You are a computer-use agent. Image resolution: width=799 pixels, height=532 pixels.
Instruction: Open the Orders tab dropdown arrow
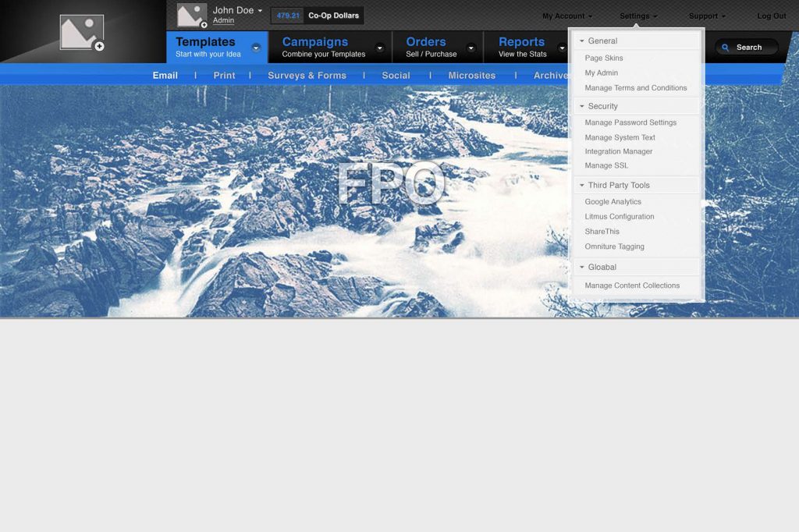[471, 48]
